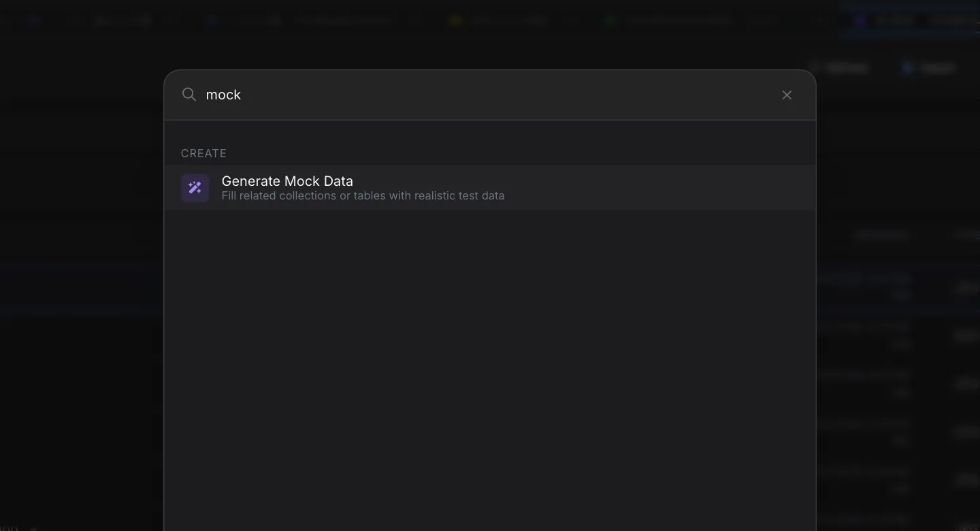Click the magnifier search icon
Image resolution: width=980 pixels, height=531 pixels.
189,95
